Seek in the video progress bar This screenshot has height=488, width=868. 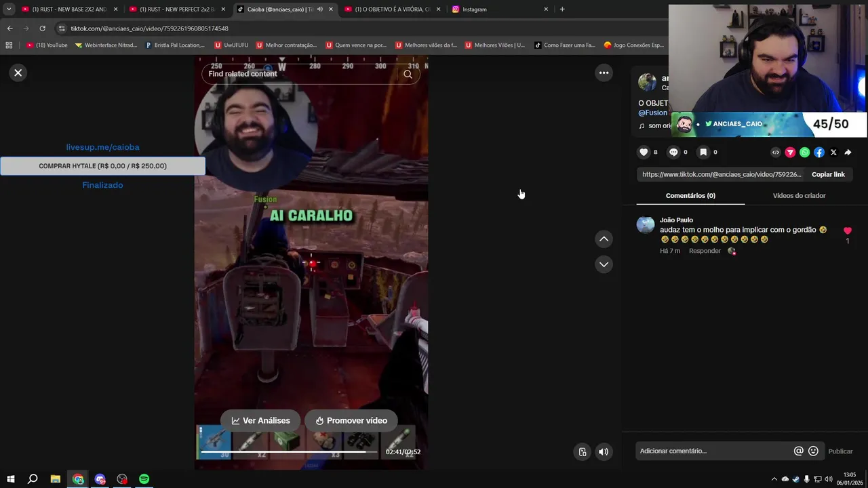290,451
